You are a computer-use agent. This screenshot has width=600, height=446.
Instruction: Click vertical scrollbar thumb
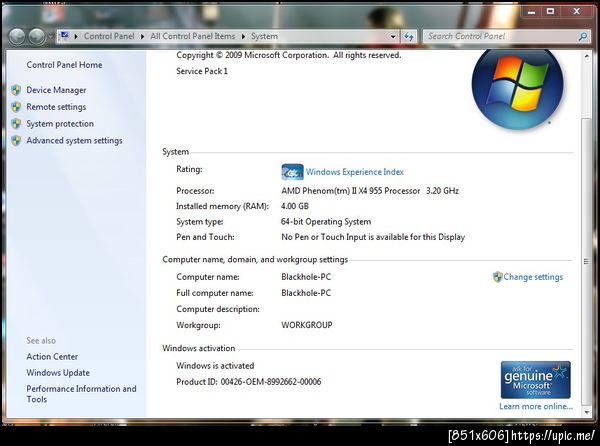tap(586, 262)
